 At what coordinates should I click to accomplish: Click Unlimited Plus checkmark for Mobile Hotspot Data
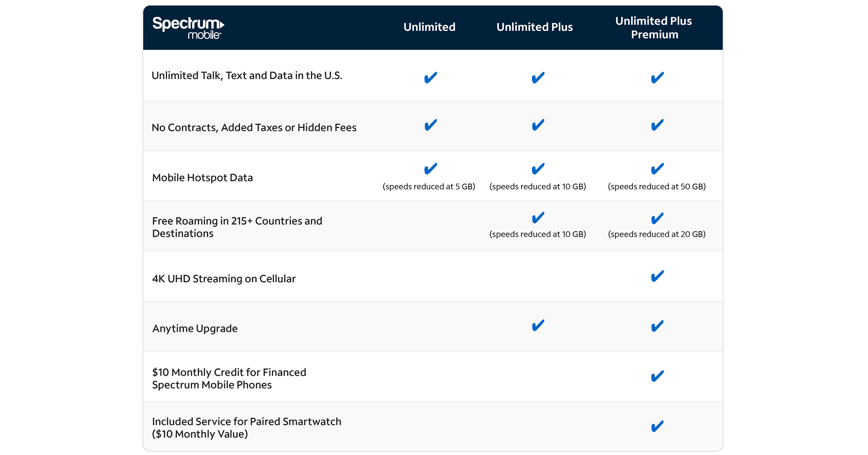pos(538,169)
